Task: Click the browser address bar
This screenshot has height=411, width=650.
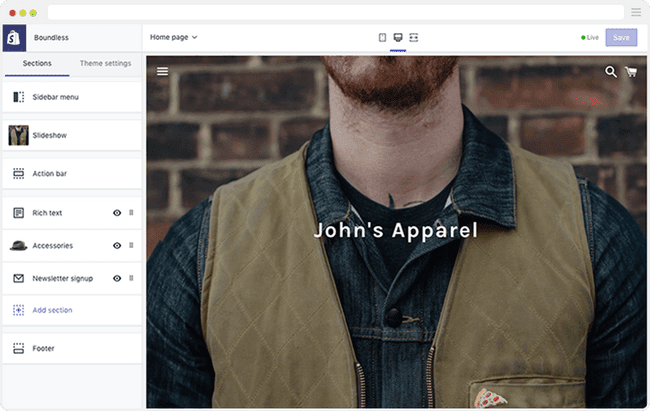Action: tap(336, 12)
